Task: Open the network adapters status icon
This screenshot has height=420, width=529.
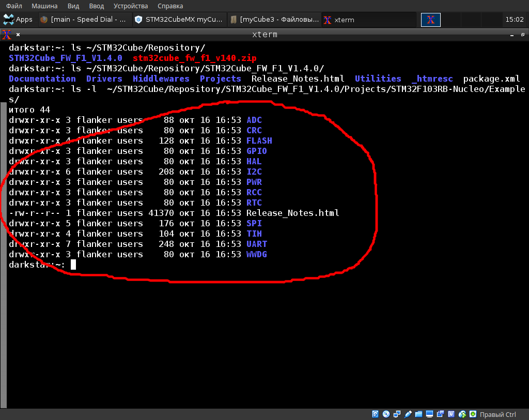Action: (x=397, y=414)
